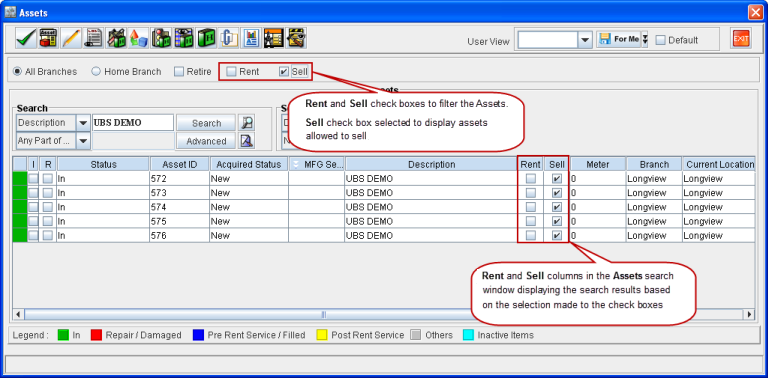768x378 pixels.
Task: Select the Asset ID cell 572
Action: pyautogui.click(x=180, y=179)
